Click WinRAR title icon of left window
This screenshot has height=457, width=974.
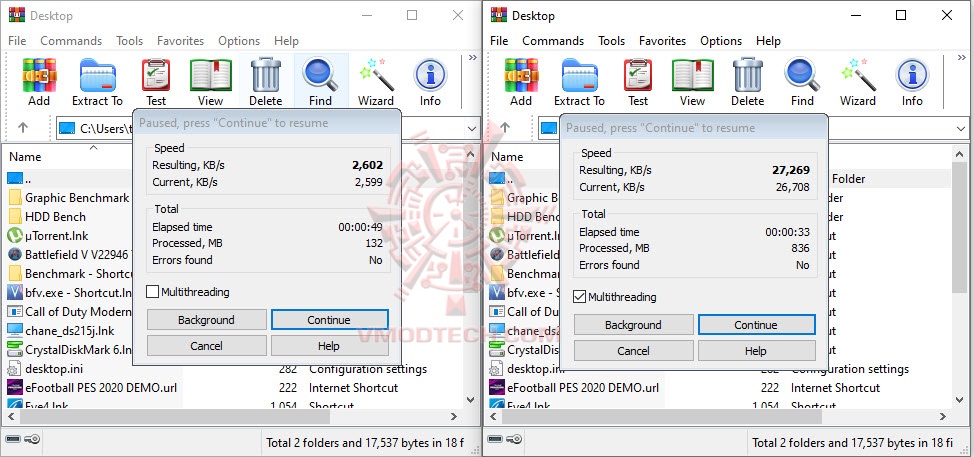pyautogui.click(x=17, y=15)
